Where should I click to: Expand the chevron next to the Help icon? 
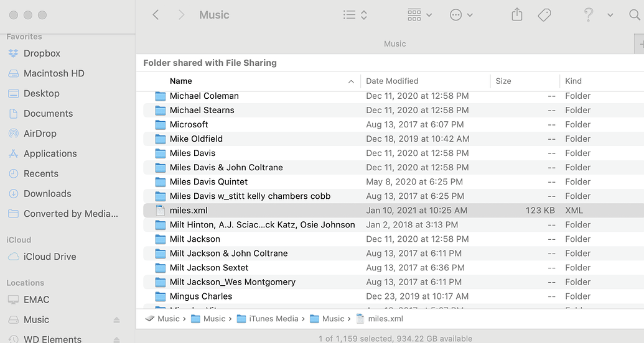tap(610, 15)
